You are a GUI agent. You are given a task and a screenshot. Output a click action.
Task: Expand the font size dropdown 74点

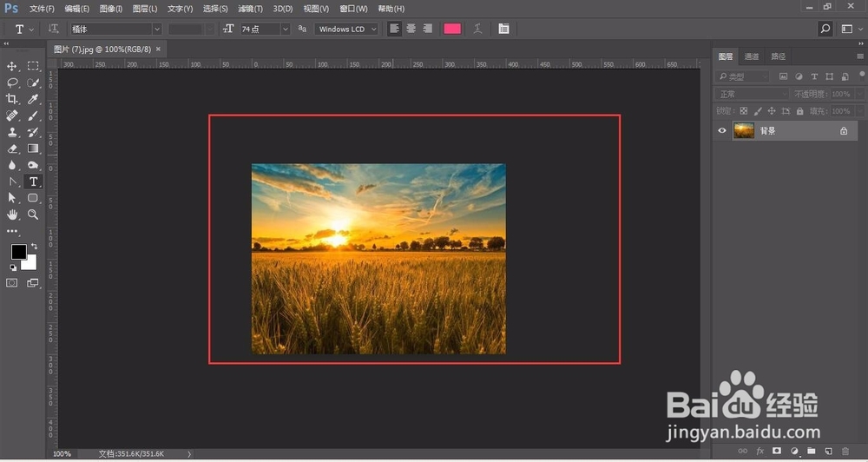265,29
